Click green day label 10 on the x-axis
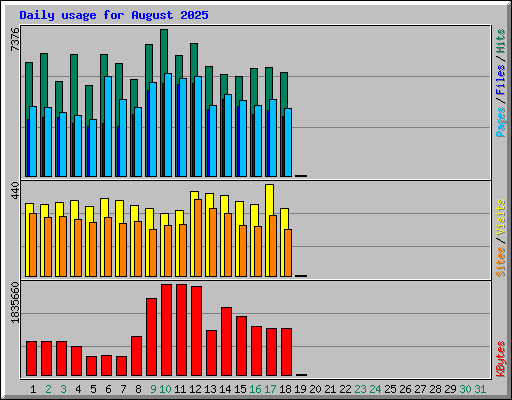 (x=165, y=389)
